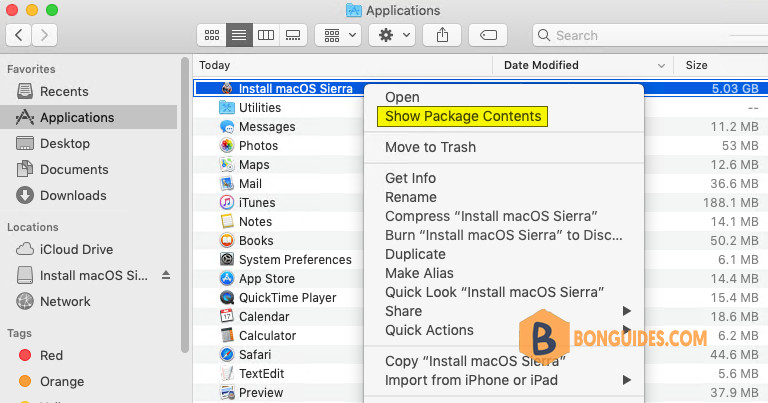Select the Orange tag
This screenshot has width=768, height=403.
tap(51, 381)
